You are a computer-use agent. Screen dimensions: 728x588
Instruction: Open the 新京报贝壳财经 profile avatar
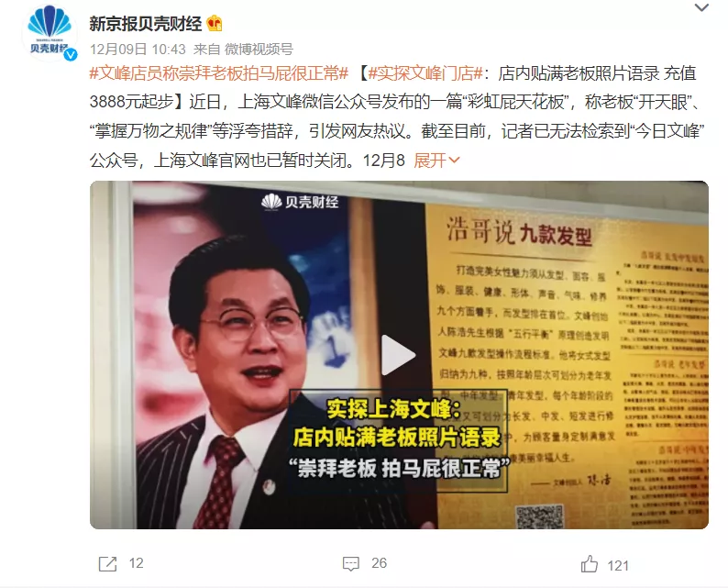tap(50, 32)
